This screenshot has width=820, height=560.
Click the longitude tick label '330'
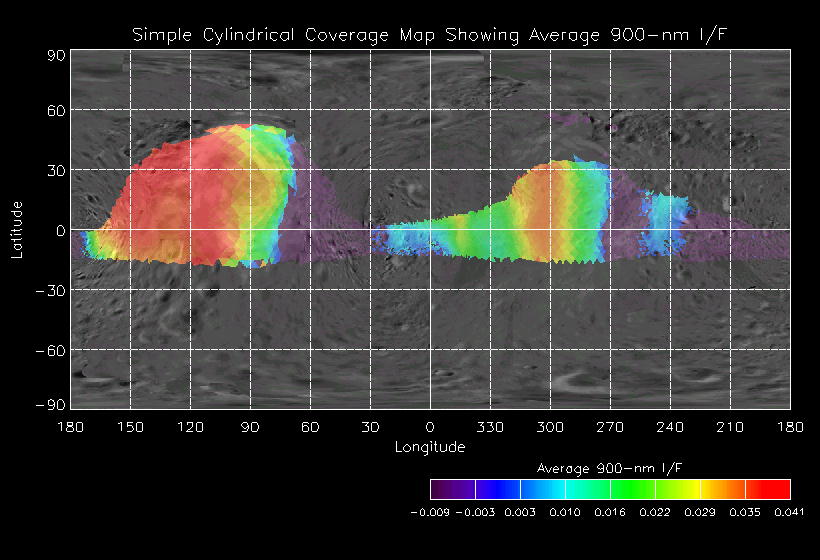click(x=490, y=427)
